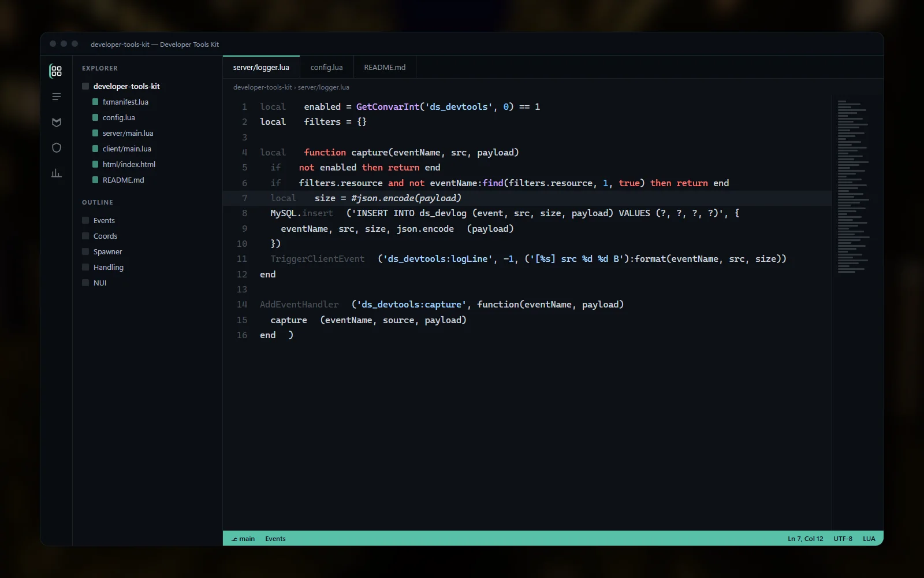
Task: Click '#json.encode(payload)' on line 7
Action: coord(406,198)
